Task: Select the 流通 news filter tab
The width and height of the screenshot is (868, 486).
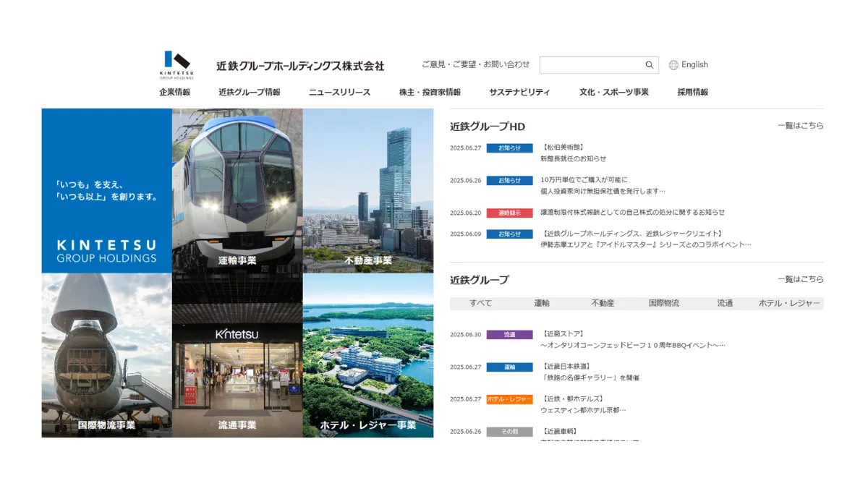Action: [x=725, y=304]
